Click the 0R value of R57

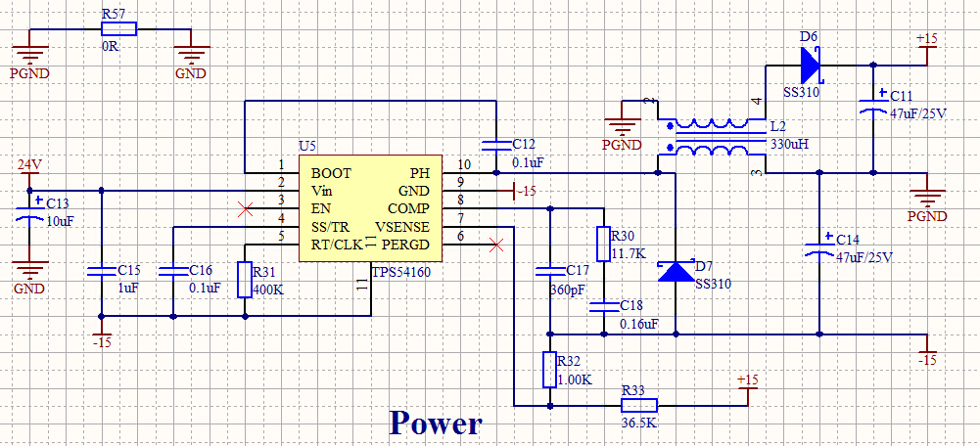110,47
